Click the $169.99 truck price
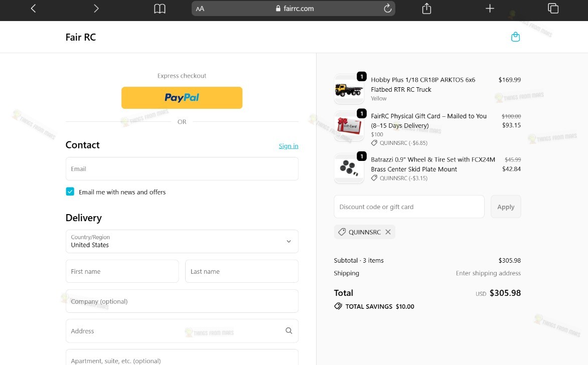Viewport: 588px width, 365px height. [x=510, y=80]
